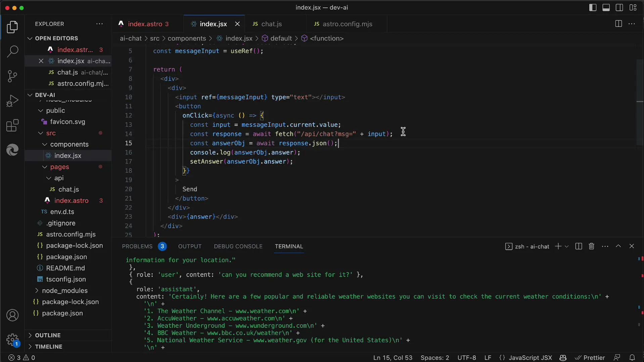The height and width of the screenshot is (362, 644).
Task: Open notifications bell in status bar
Action: coord(632,358)
